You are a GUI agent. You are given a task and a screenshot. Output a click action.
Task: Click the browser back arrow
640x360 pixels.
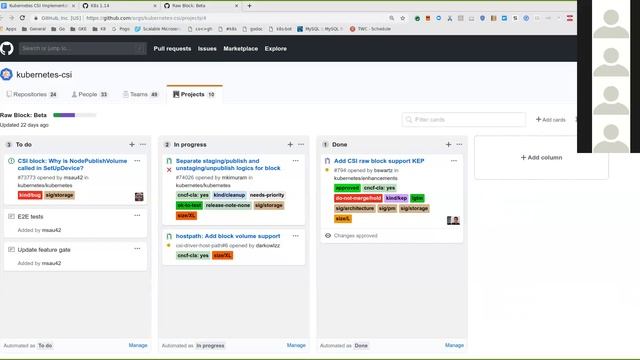[2, 18]
